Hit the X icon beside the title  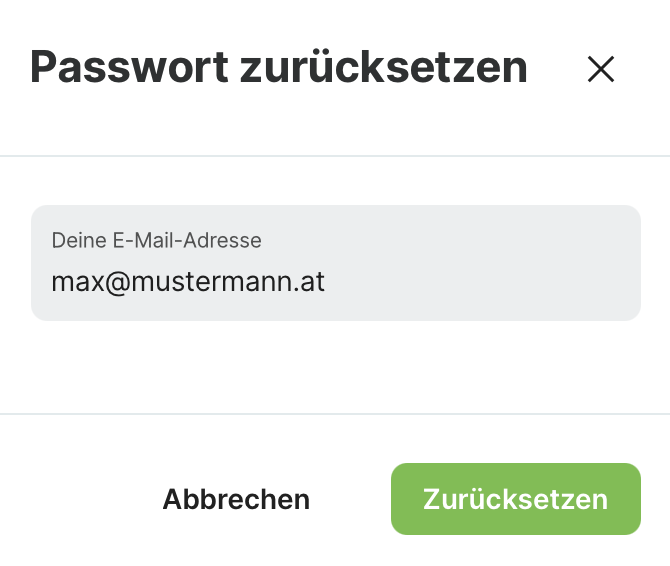point(600,69)
